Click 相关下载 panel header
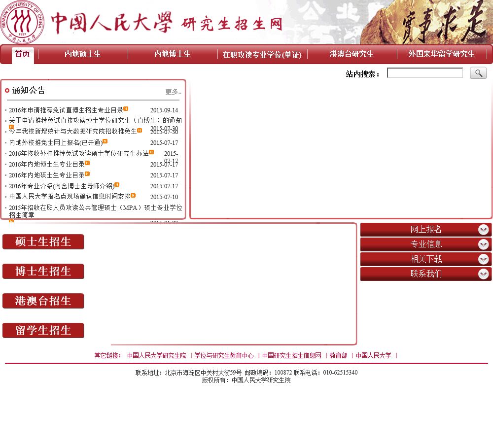This screenshot has width=493, height=448. tap(426, 259)
